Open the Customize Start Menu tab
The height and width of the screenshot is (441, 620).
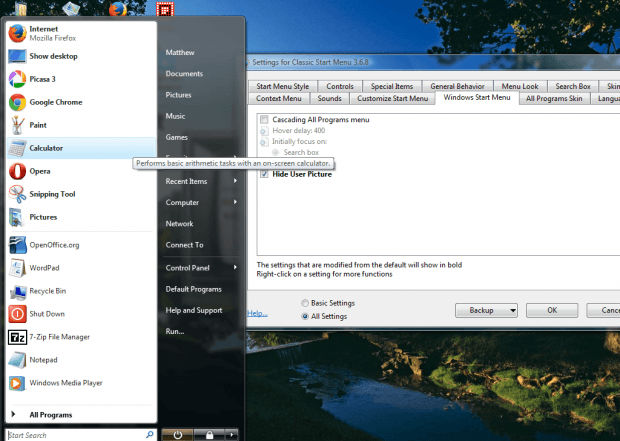coord(393,98)
